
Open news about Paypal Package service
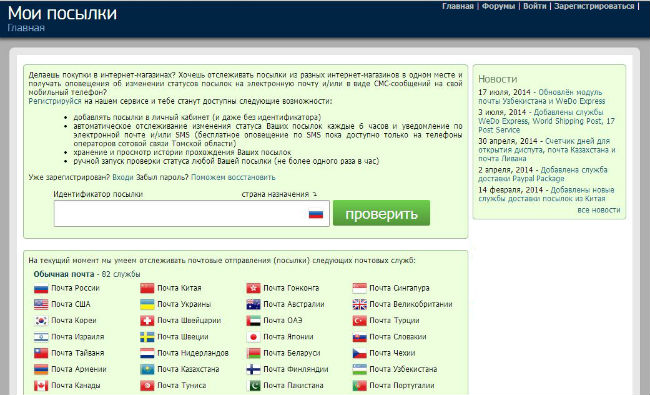coord(543,174)
